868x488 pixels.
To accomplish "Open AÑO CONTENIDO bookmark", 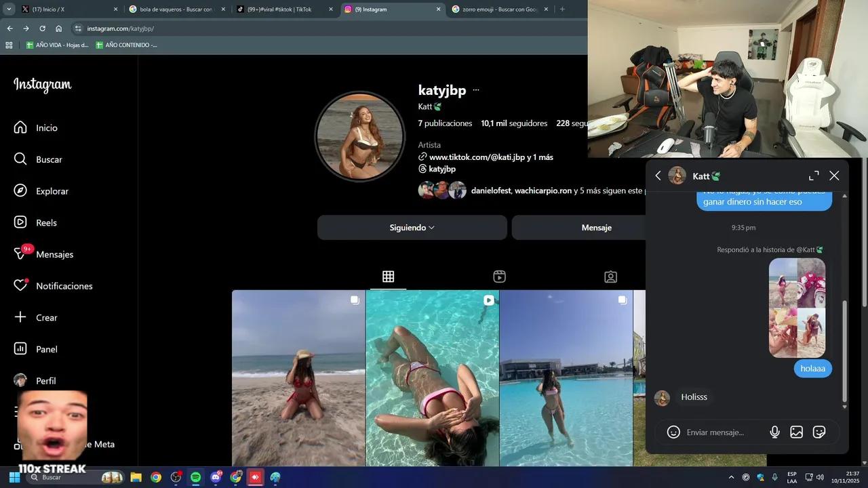I will tap(126, 45).
